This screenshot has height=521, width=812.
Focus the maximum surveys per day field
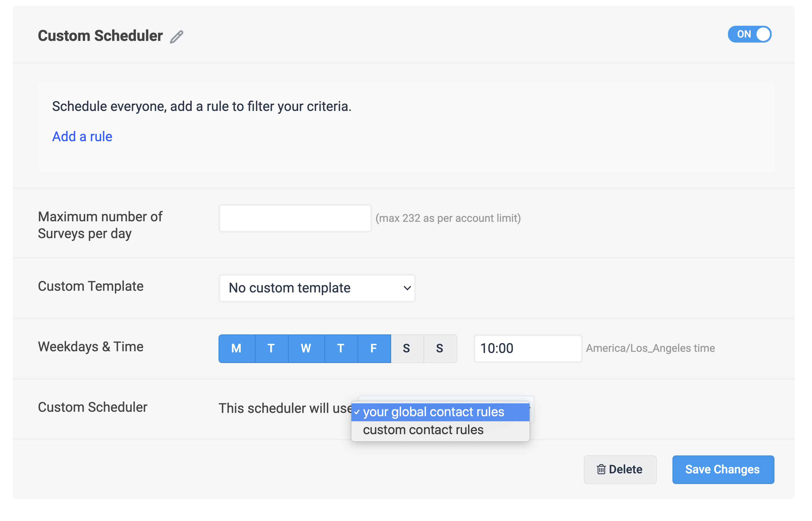(295, 218)
